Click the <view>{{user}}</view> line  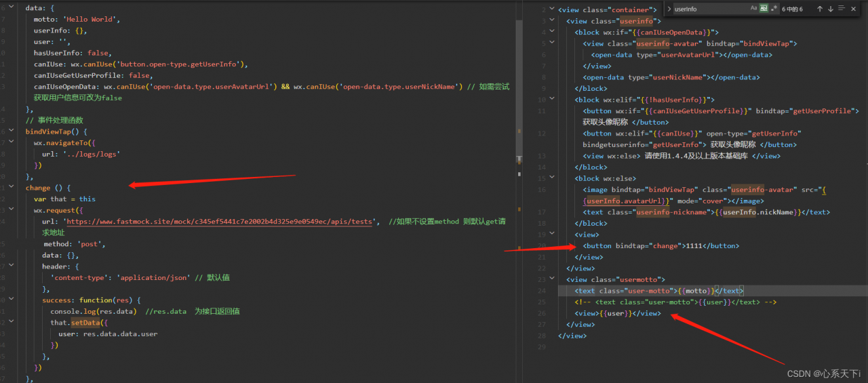(x=618, y=313)
